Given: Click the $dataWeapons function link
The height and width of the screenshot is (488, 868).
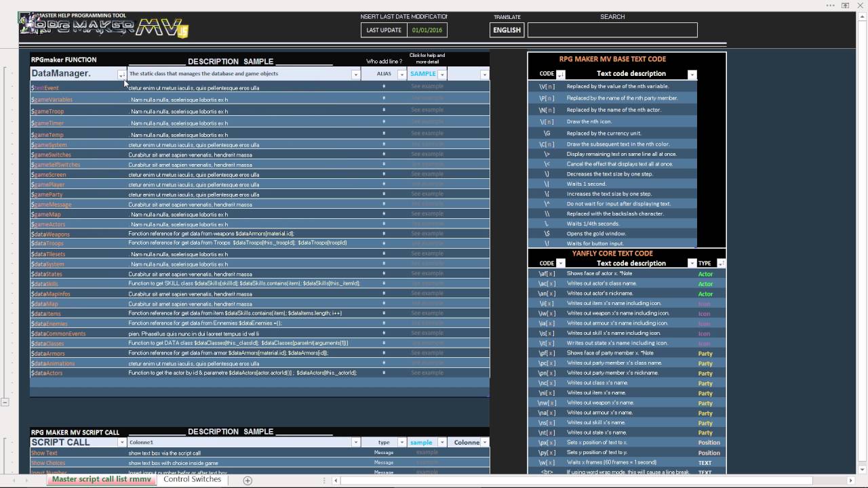Looking at the screenshot, I should 50,235.
